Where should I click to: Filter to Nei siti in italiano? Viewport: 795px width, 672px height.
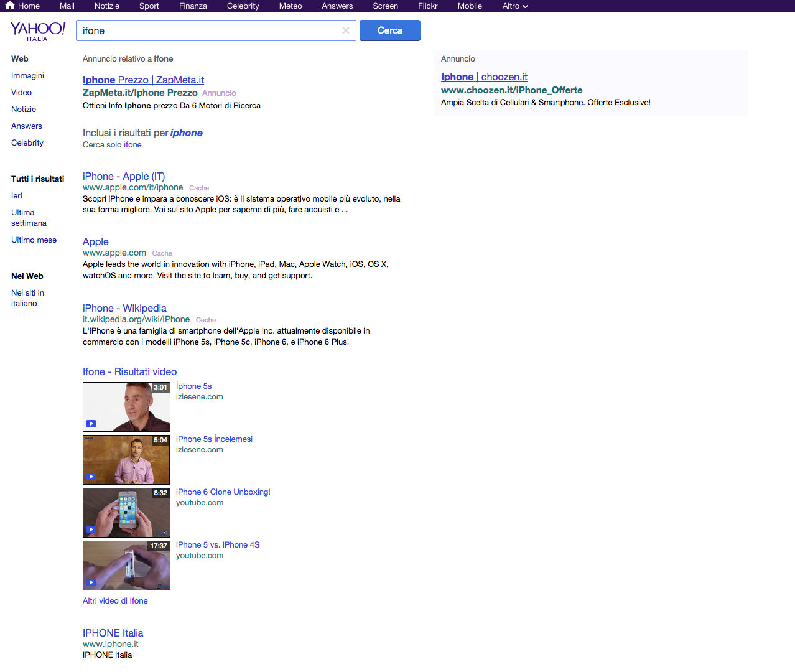click(27, 298)
